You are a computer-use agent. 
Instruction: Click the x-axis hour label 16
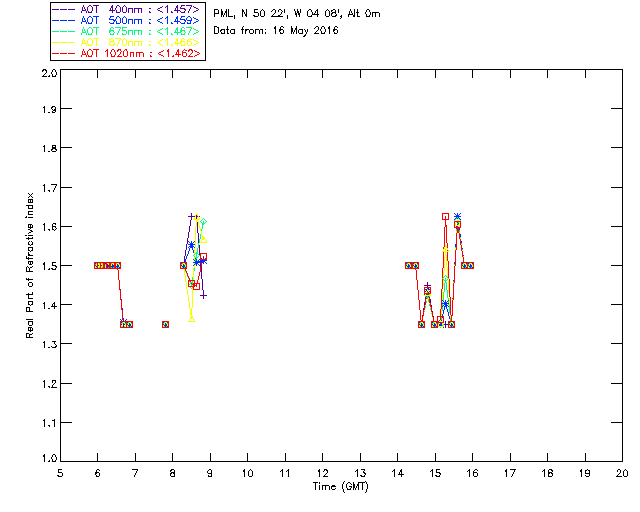pos(472,473)
